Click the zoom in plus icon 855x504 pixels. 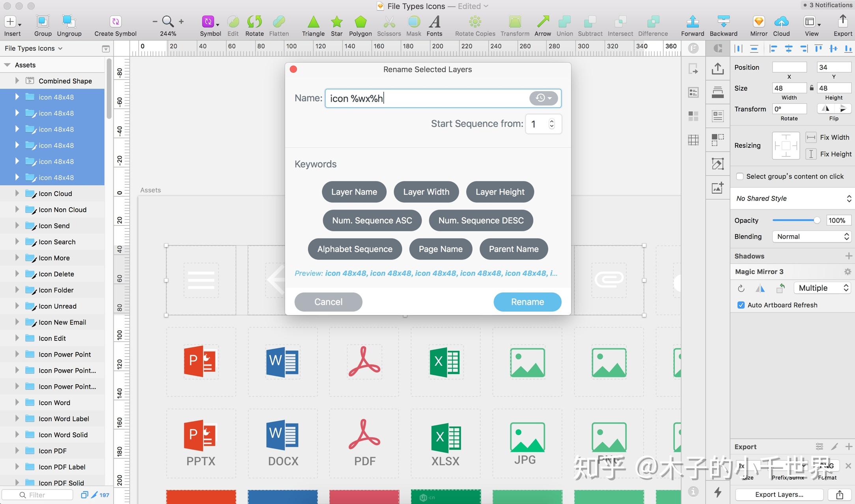tap(181, 22)
